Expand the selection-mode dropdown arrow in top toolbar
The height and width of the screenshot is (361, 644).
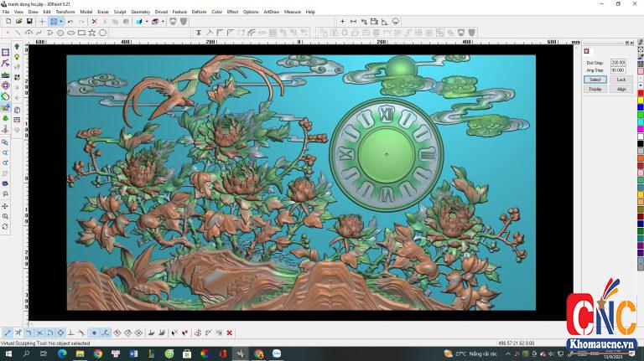(x=61, y=21)
